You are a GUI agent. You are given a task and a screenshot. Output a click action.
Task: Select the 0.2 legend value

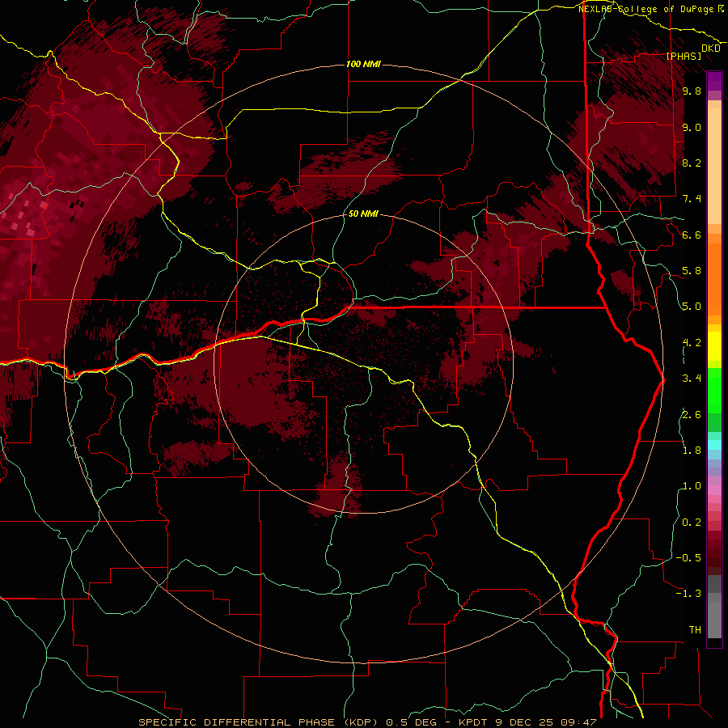692,523
